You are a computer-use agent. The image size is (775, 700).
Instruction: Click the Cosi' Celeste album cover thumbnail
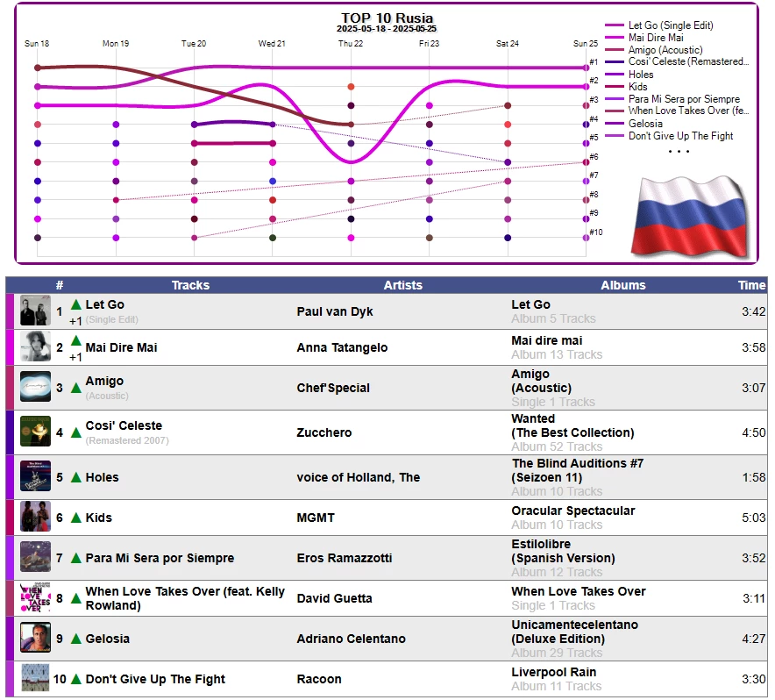35,432
